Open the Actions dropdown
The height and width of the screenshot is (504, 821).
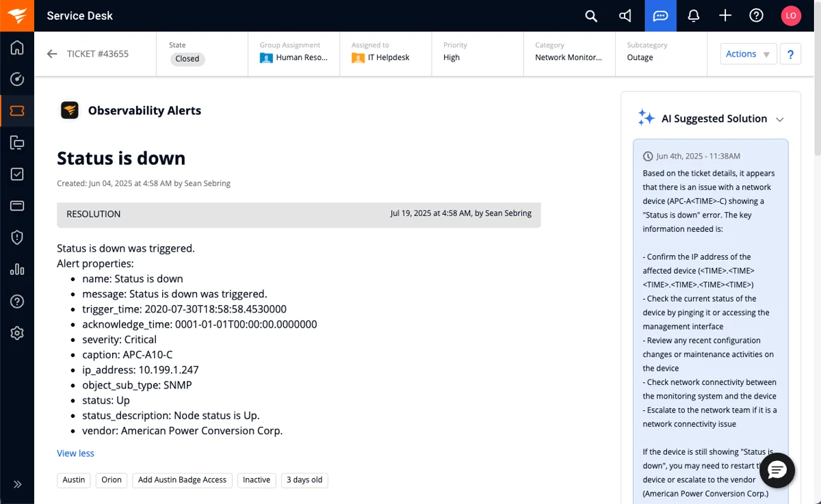click(x=748, y=54)
